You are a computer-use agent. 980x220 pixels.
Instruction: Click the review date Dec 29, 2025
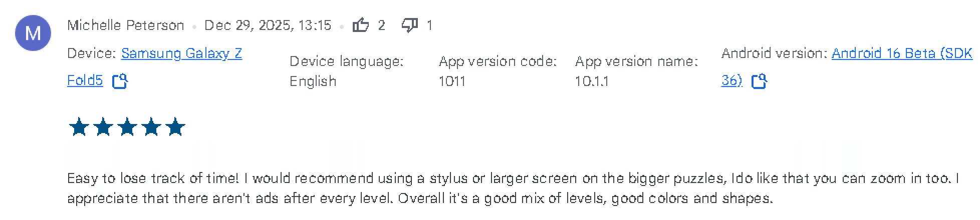(x=268, y=25)
